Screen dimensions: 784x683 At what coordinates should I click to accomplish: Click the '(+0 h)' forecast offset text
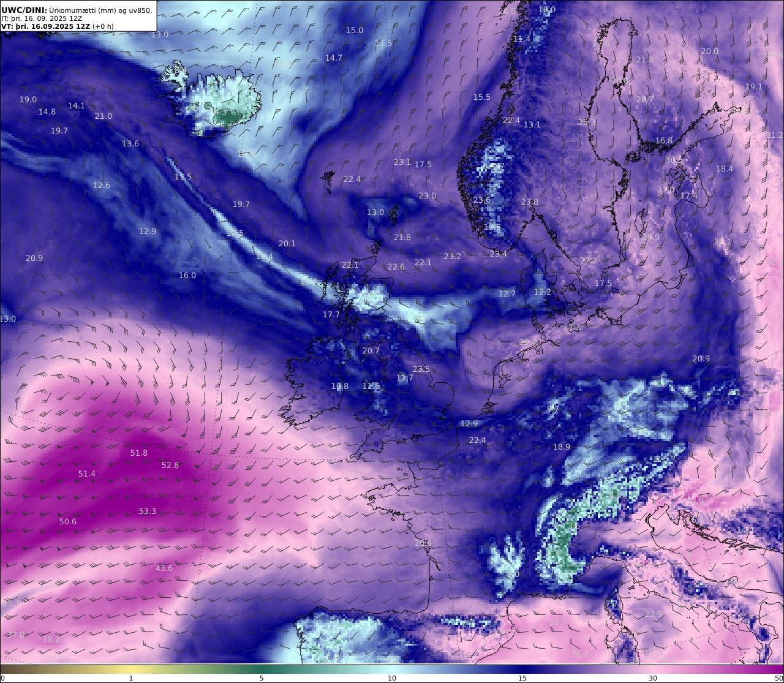pos(103,26)
